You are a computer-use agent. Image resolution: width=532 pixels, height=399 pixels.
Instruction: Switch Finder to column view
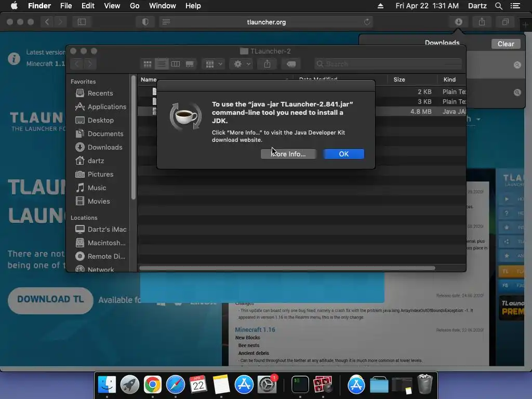(x=176, y=64)
